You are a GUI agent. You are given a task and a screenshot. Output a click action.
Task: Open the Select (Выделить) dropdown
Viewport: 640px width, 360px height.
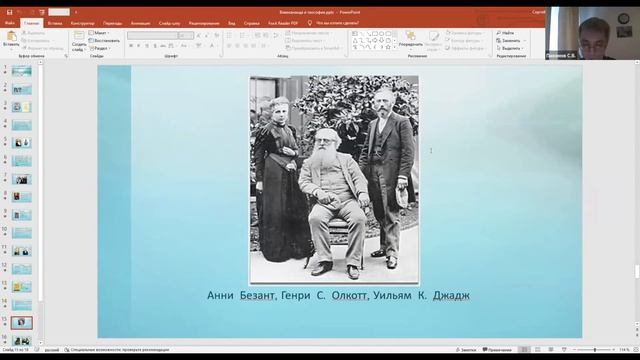(x=509, y=48)
